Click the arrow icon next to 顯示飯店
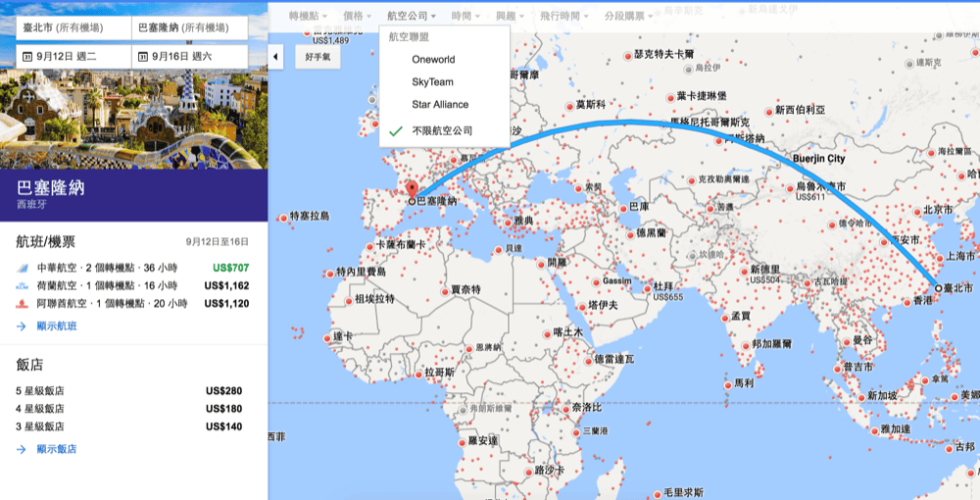The width and height of the screenshot is (980, 500). point(22,449)
